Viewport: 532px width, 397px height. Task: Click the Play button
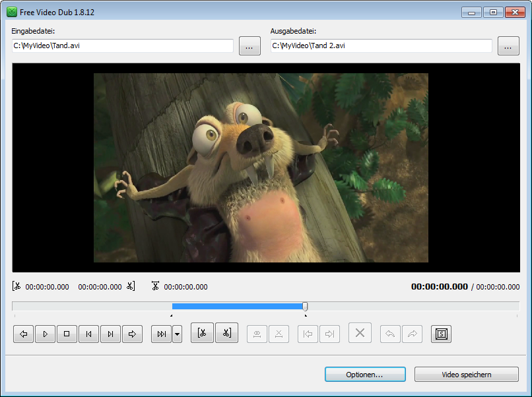tap(45, 334)
